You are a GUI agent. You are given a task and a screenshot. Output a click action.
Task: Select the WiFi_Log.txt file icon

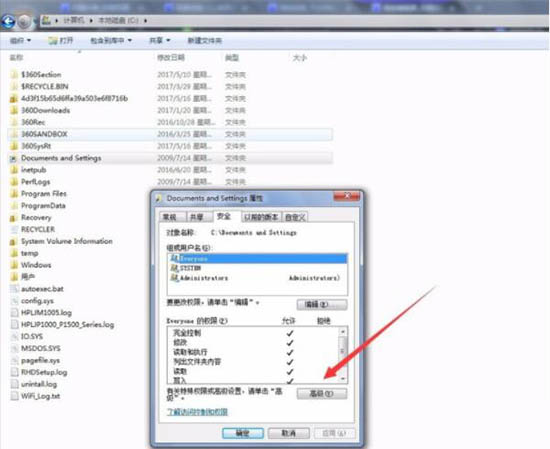14,396
